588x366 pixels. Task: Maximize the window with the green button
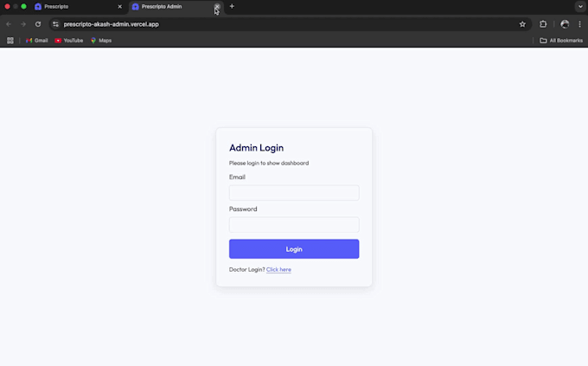click(x=23, y=6)
